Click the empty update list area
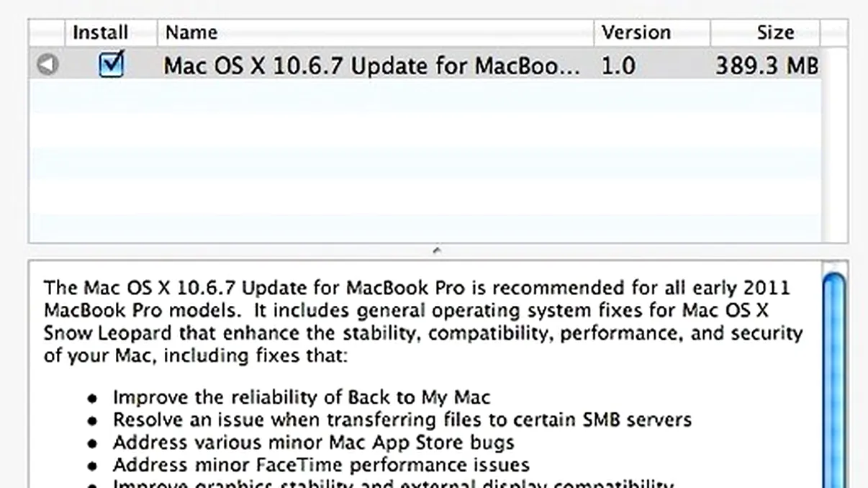 click(432, 158)
